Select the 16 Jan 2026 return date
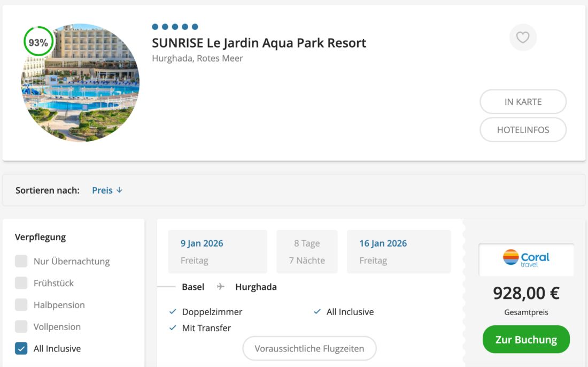This screenshot has height=367, width=588. [399, 251]
